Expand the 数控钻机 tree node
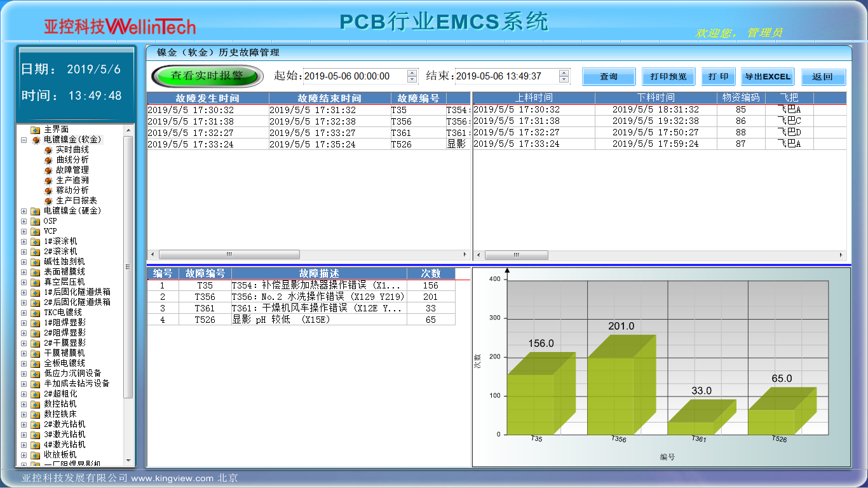Image resolution: width=868 pixels, height=488 pixels. click(x=24, y=404)
